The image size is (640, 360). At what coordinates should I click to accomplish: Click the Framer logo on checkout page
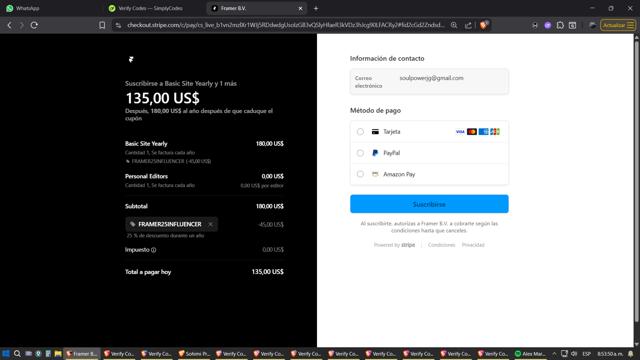pos(131,60)
